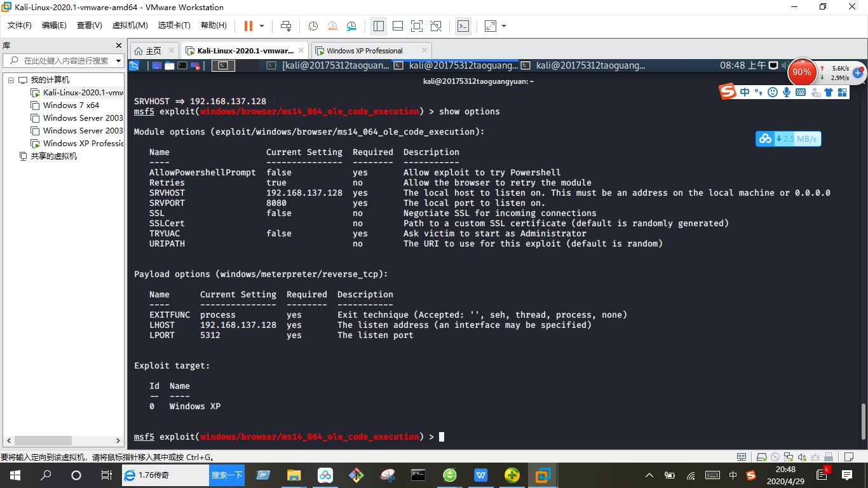
Task: Enter full screen mode
Action: tap(417, 26)
